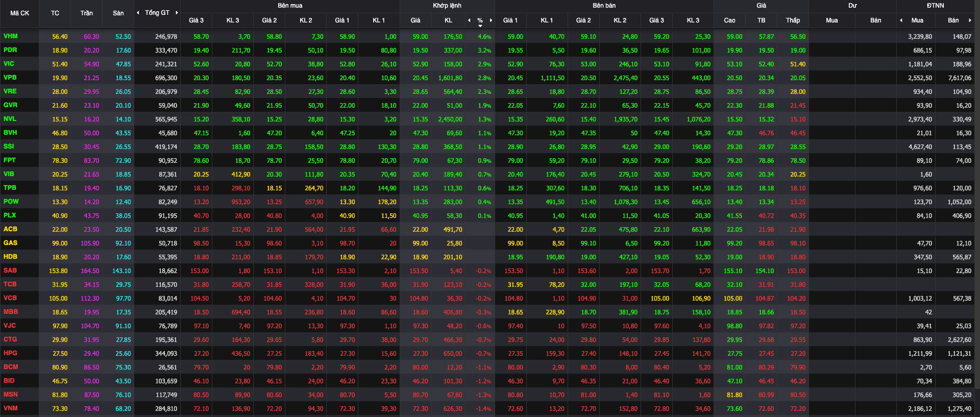Open stock symbol SSI
Screen dimensions: 980x417
(x=9, y=146)
